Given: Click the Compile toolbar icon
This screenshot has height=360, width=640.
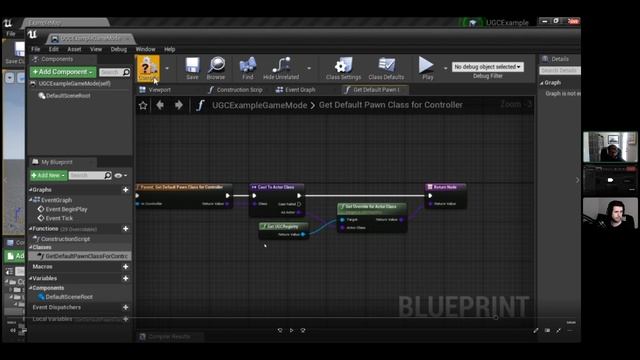Looking at the screenshot, I should point(148,68).
